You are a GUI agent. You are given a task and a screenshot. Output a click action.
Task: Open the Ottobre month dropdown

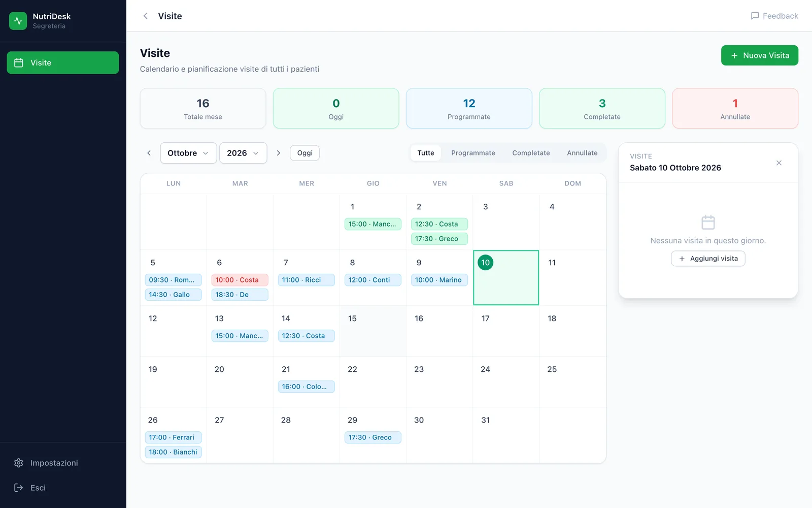point(188,153)
